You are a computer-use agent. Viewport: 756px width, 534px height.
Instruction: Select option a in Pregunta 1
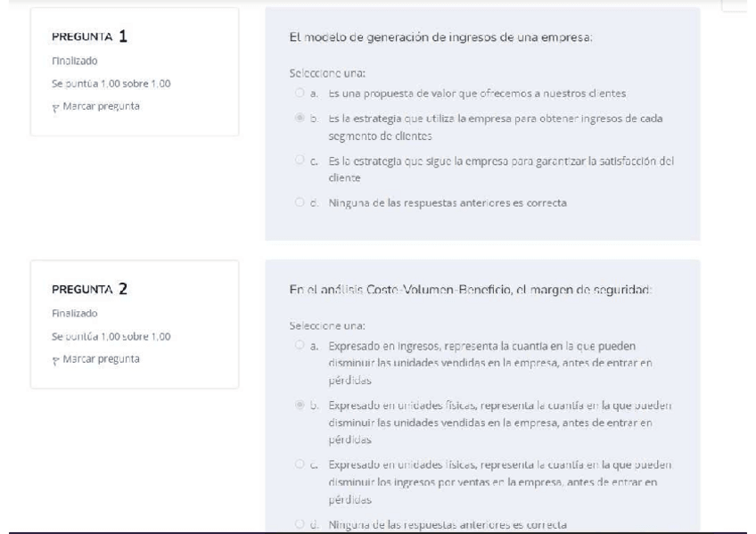[300, 93]
